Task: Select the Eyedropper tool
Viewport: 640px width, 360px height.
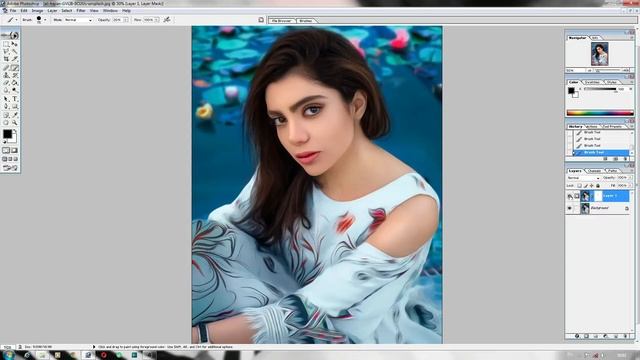Action: point(15,115)
